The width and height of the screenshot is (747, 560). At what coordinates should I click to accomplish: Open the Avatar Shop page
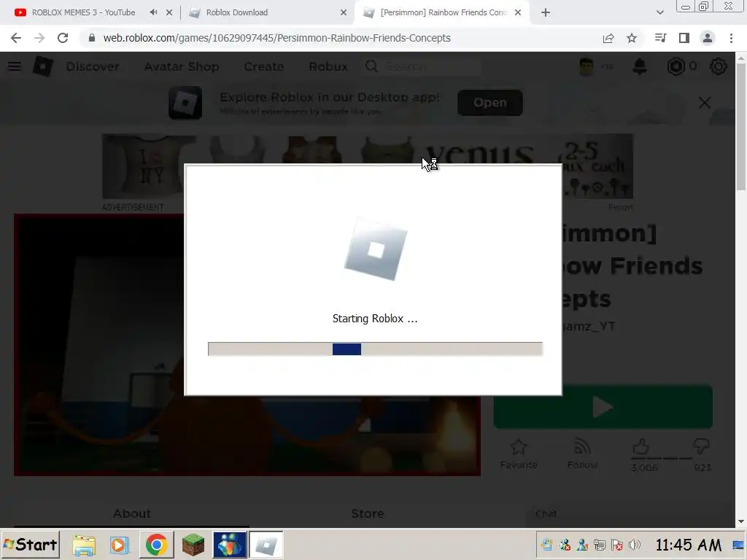tap(182, 66)
